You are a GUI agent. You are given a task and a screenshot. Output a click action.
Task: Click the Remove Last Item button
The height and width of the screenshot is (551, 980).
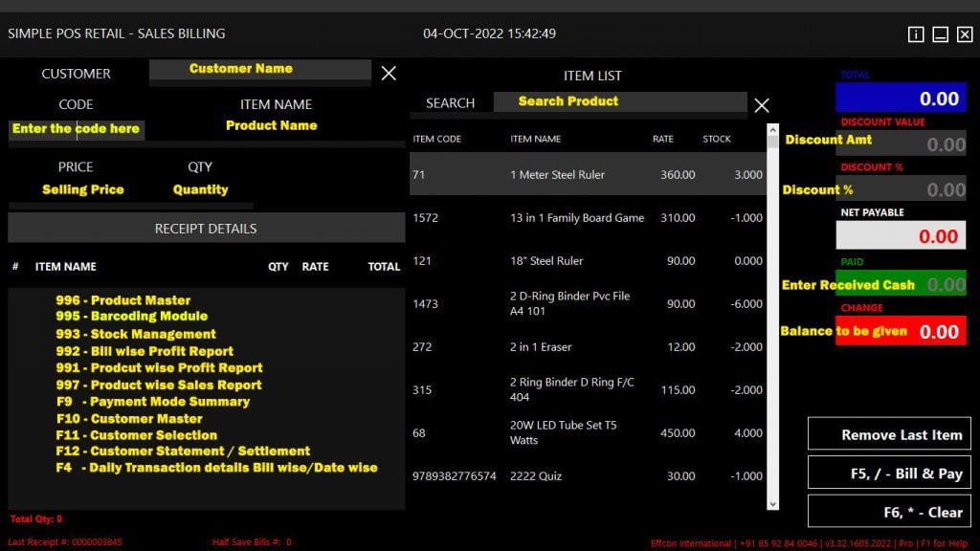(x=889, y=434)
